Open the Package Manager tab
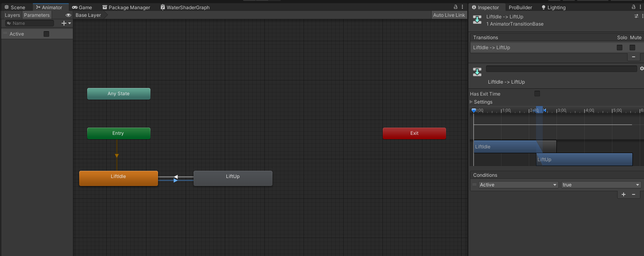 pos(126,7)
